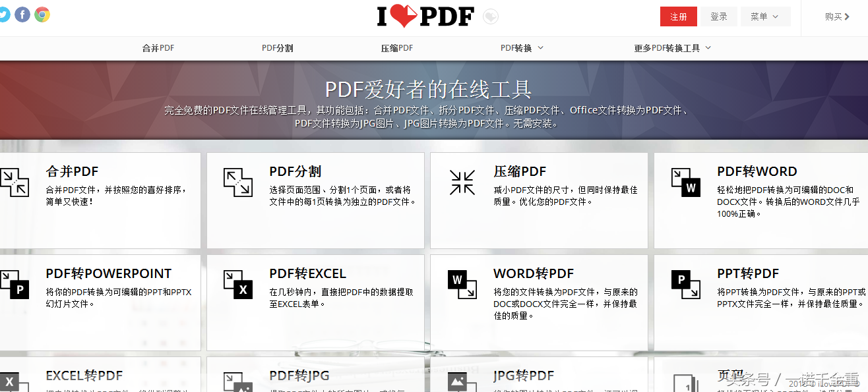Click description text starting 将您的文件转换为PDF文件

565,304
